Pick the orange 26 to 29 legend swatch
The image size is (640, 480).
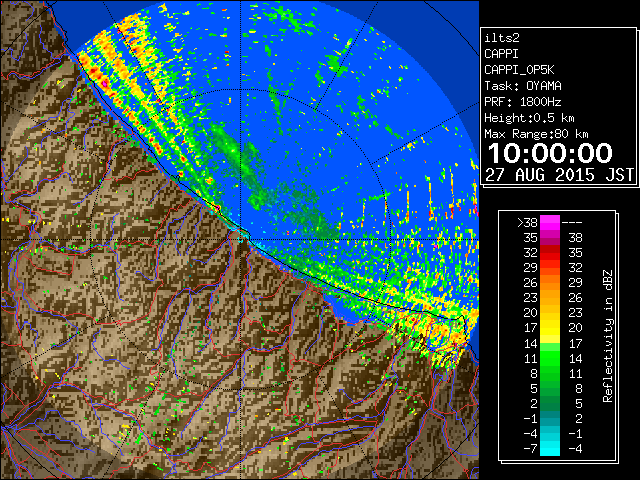tap(550, 283)
